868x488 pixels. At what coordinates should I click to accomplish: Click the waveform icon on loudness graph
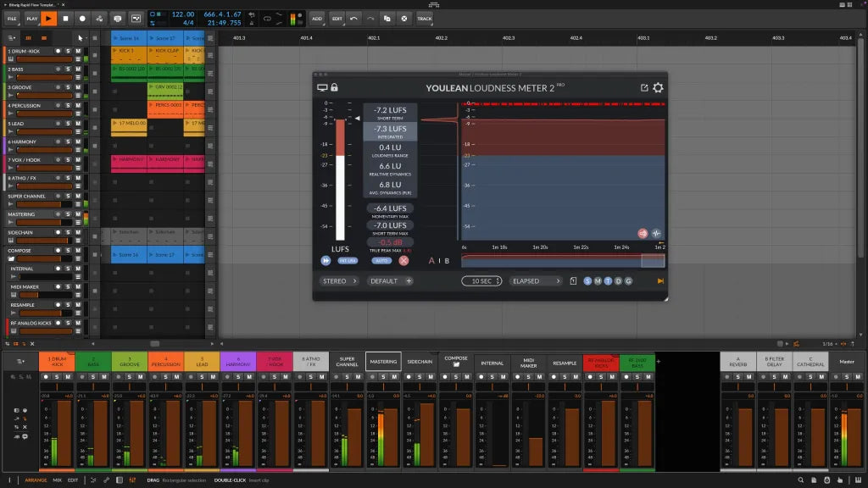click(x=657, y=234)
